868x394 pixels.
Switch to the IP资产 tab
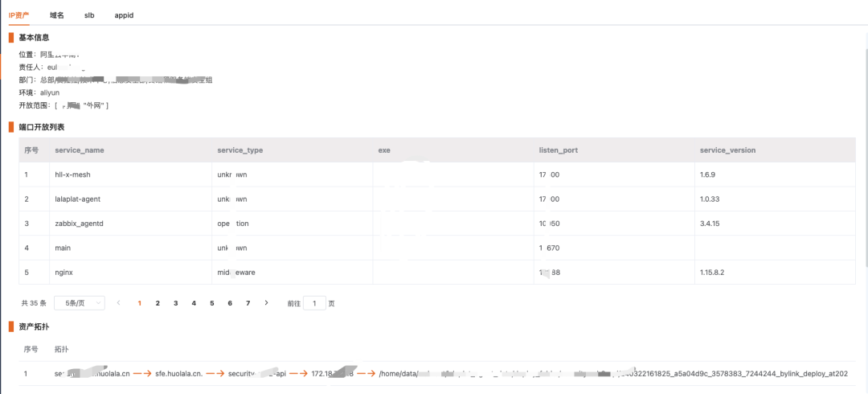point(18,15)
